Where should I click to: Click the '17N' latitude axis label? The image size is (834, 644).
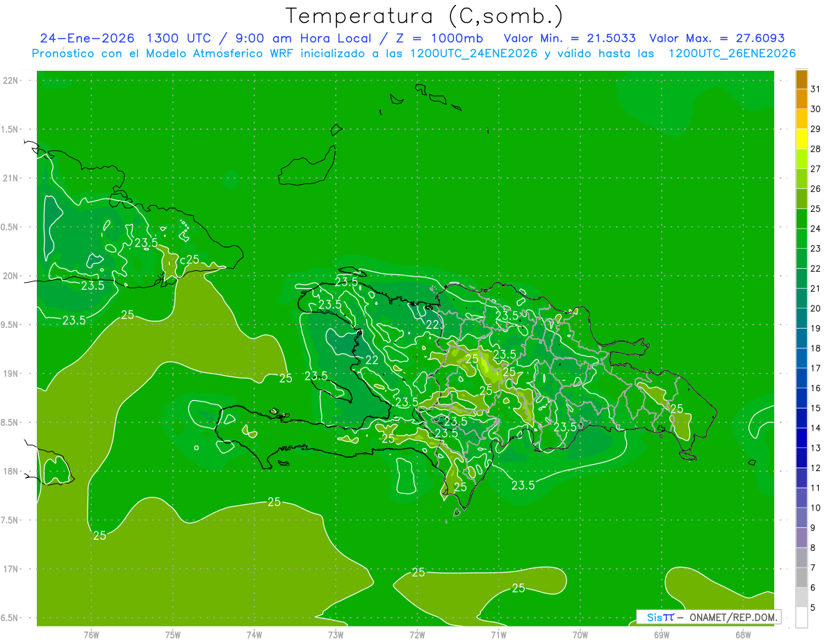pyautogui.click(x=10, y=569)
